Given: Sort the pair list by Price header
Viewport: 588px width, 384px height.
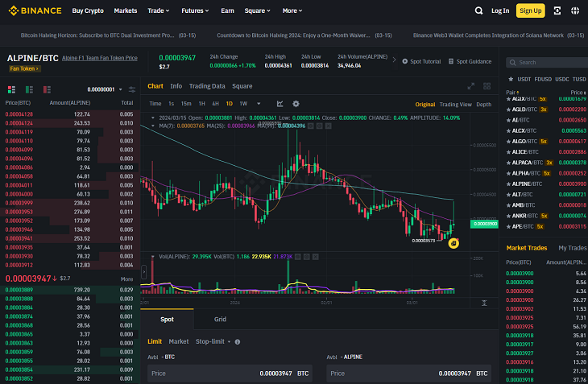Looking at the screenshot, I should click(x=578, y=92).
